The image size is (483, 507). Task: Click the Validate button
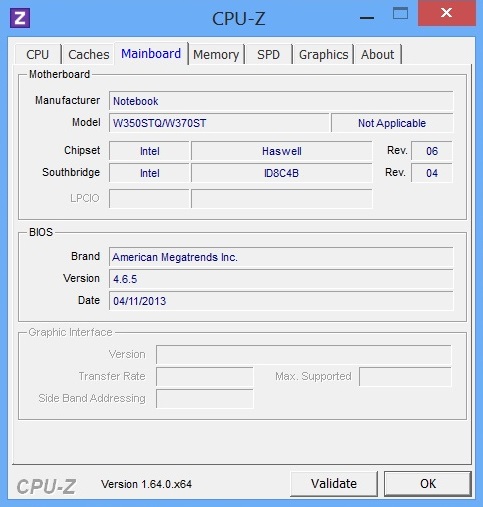(x=334, y=484)
